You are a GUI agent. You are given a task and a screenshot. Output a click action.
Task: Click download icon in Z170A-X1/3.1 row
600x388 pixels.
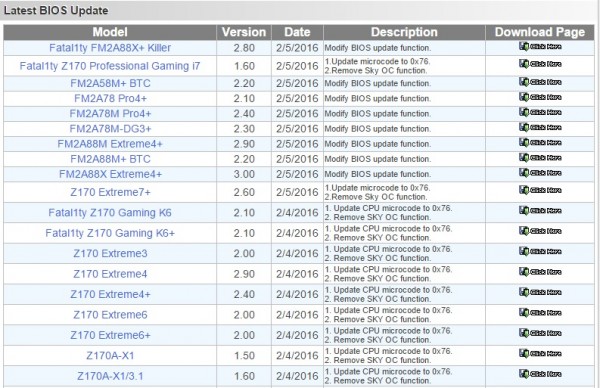[x=540, y=374]
